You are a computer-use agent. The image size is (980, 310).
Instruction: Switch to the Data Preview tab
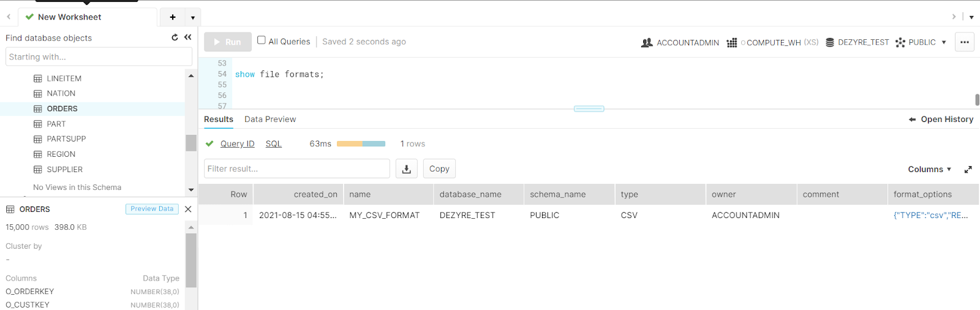[x=269, y=119]
